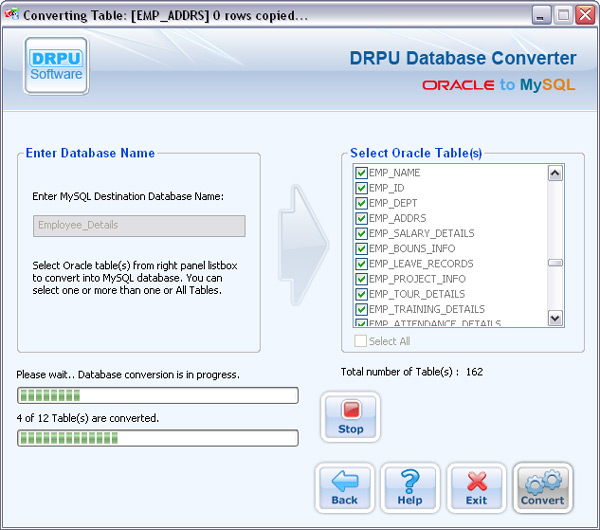Select the EMP_SALARY_DETAILS table name
600x530 pixels.
point(421,233)
